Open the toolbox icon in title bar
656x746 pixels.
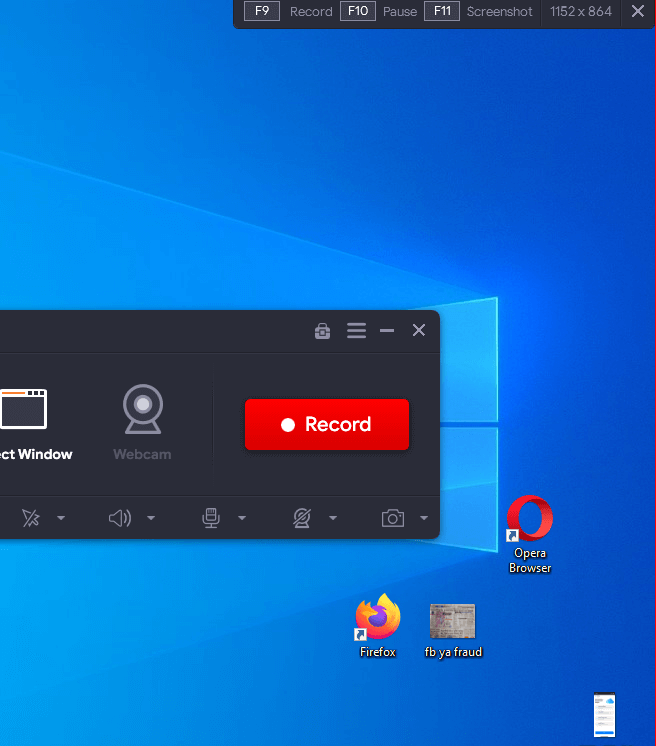tap(322, 331)
